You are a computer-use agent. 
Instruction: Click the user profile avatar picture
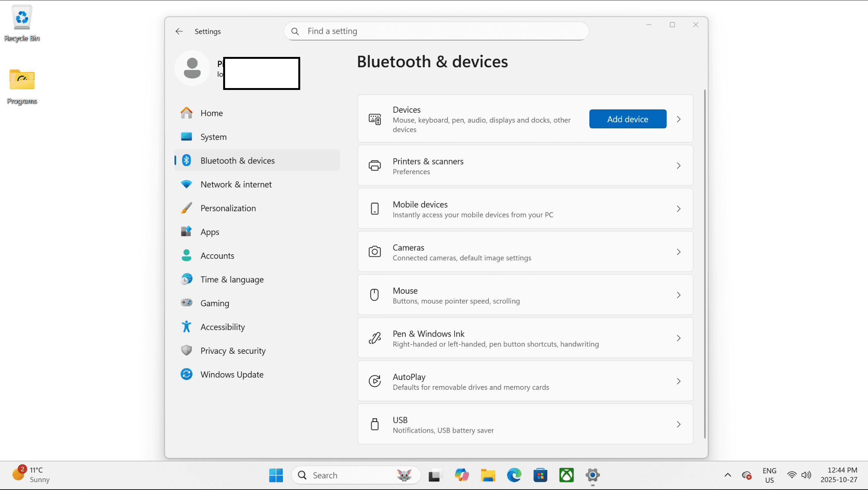tap(192, 68)
